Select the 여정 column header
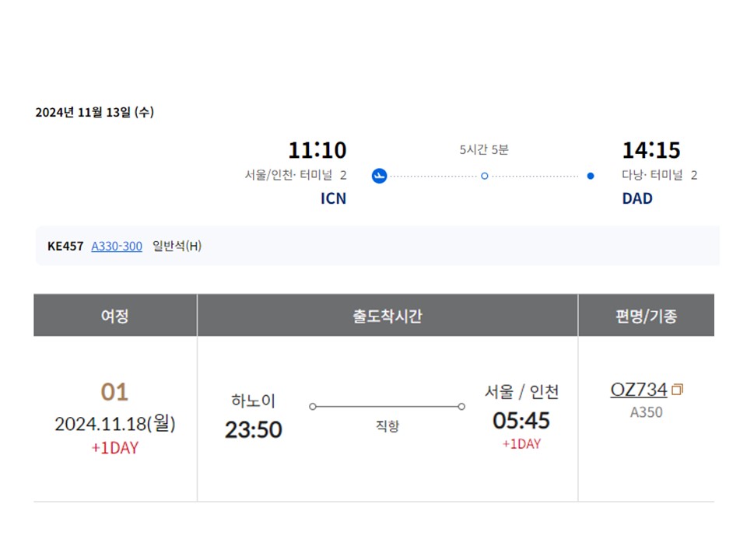Viewport: 747px width, 560px height. tap(115, 316)
